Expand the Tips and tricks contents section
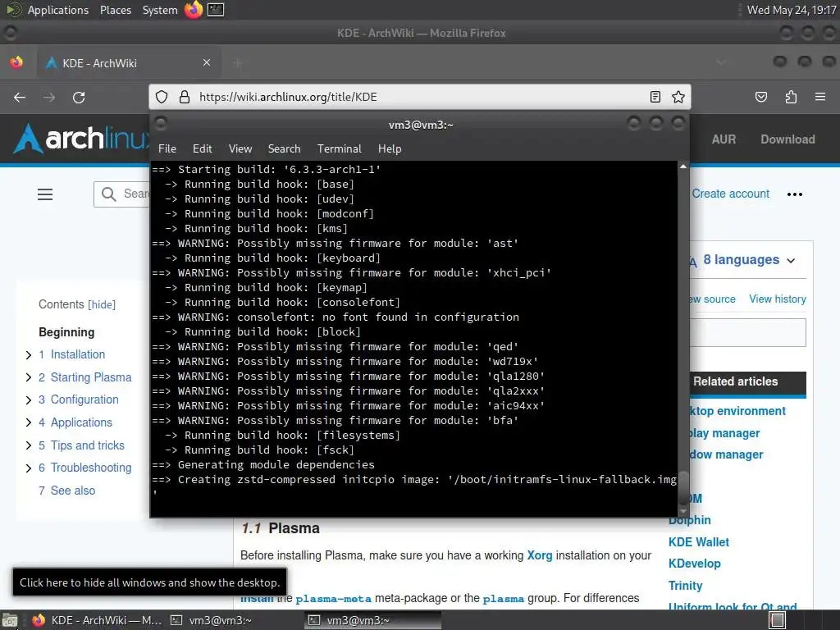 pos(29,445)
